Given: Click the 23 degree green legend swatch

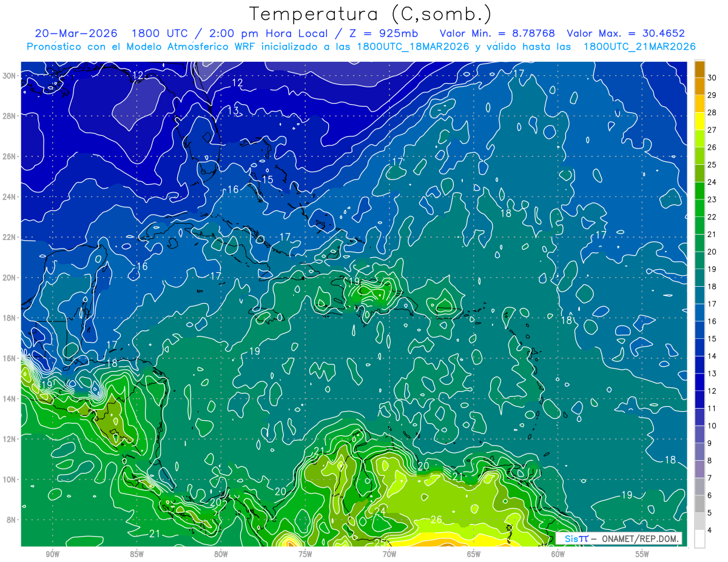Looking at the screenshot, I should pyautogui.click(x=699, y=190).
